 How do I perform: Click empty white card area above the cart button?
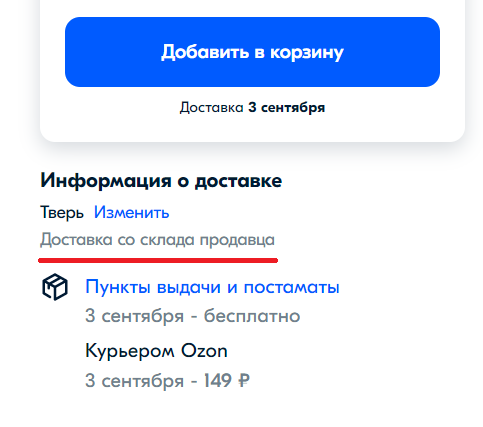click(252, 8)
